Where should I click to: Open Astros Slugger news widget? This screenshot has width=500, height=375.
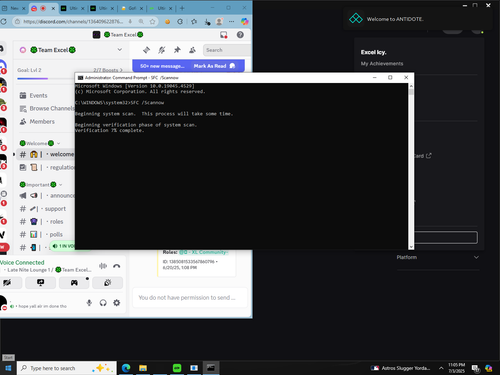click(x=400, y=368)
